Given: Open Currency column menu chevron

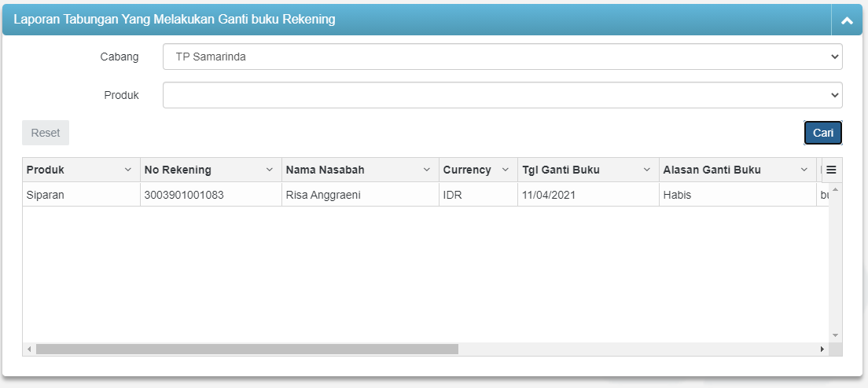Looking at the screenshot, I should click(506, 170).
